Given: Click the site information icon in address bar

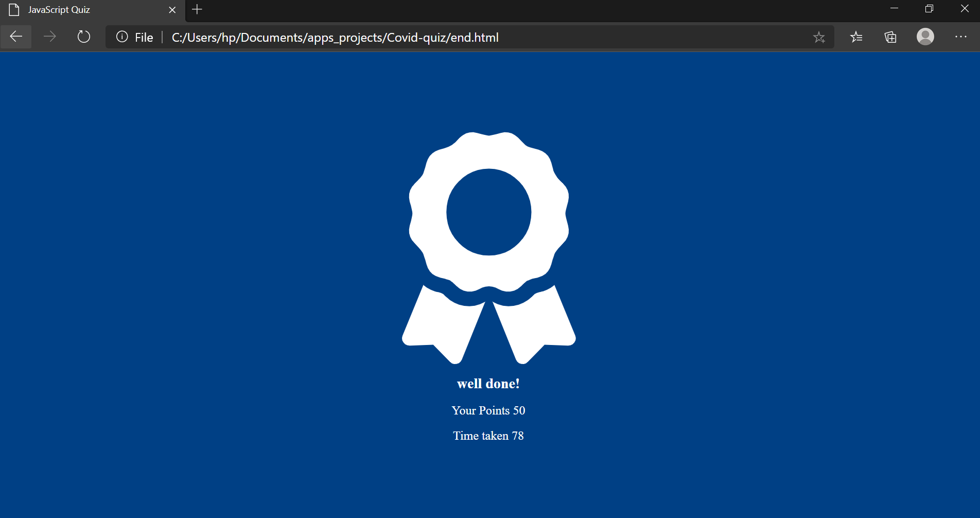Looking at the screenshot, I should [x=122, y=37].
